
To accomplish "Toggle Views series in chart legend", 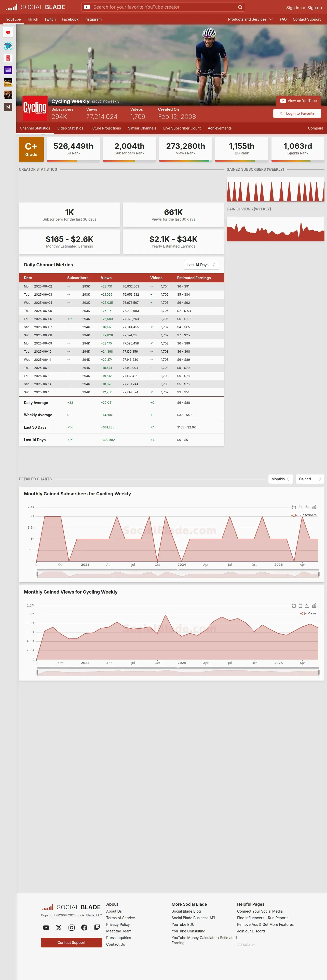I will point(308,613).
